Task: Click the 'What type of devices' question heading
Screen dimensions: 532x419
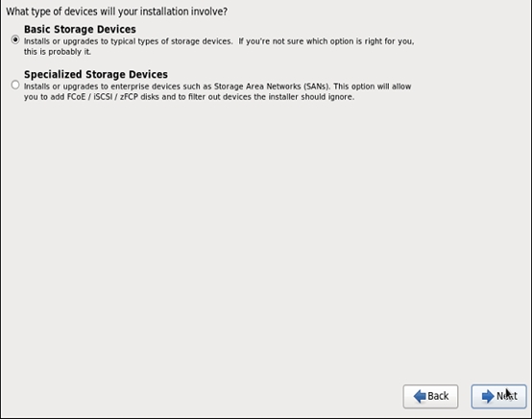Action: pyautogui.click(x=117, y=12)
